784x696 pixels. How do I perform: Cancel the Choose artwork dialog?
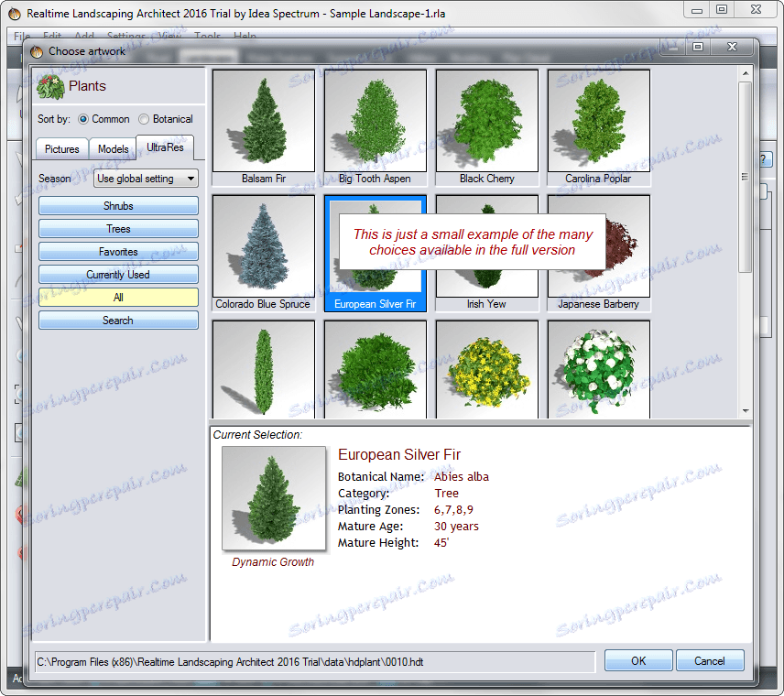[x=710, y=661]
